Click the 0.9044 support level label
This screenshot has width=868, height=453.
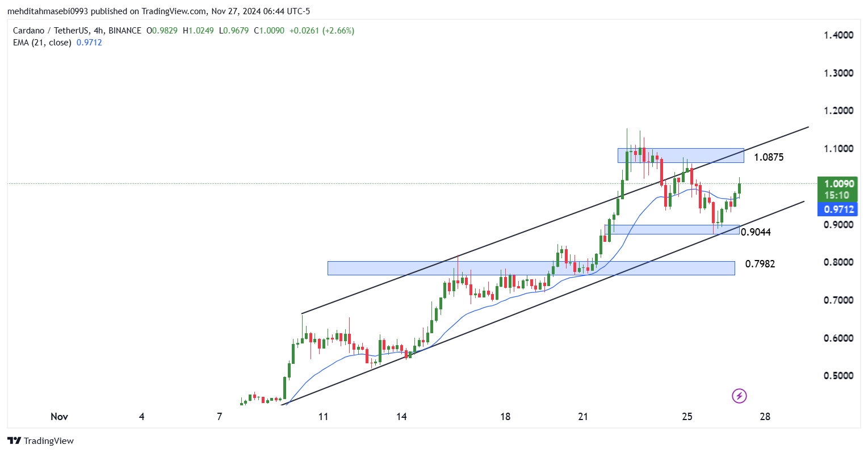tap(756, 232)
